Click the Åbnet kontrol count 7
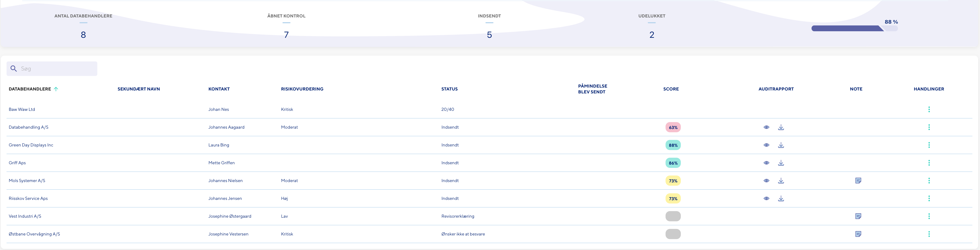The image size is (980, 250). [286, 35]
